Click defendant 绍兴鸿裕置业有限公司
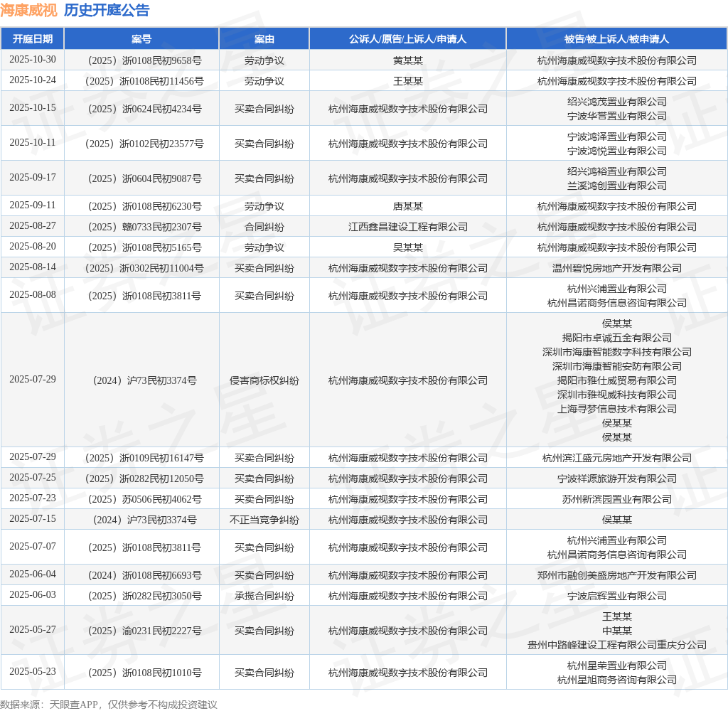The width and height of the screenshot is (728, 711). coord(616,171)
